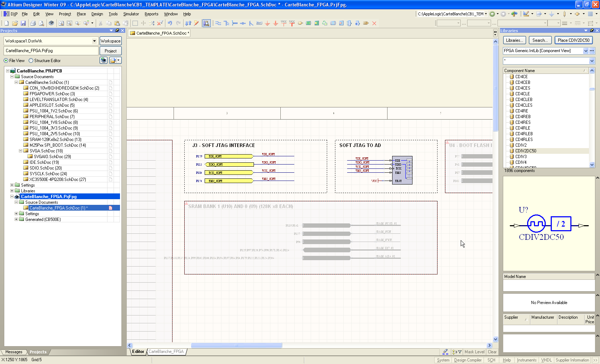The image size is (600, 364).
Task: Click the Libraries... button
Action: point(515,40)
